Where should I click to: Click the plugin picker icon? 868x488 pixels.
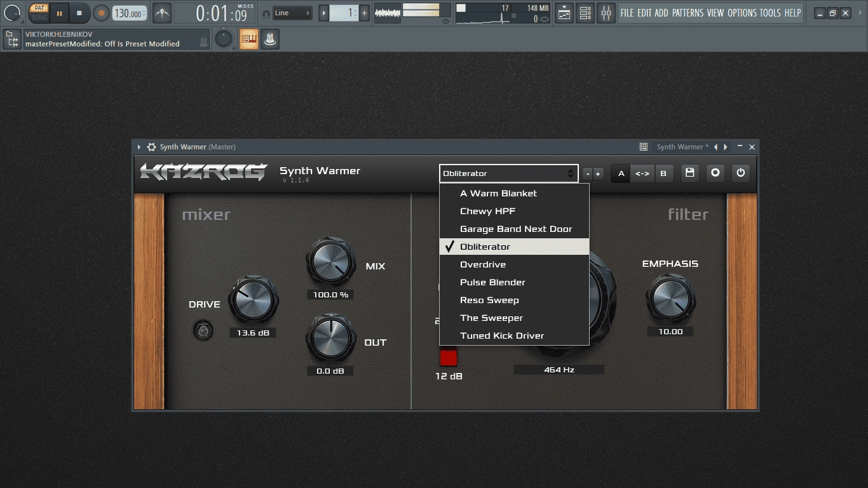[270, 39]
